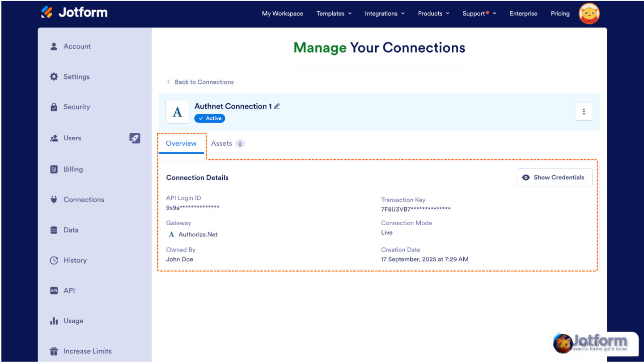
Task: Select the Data database icon
Action: 54,230
